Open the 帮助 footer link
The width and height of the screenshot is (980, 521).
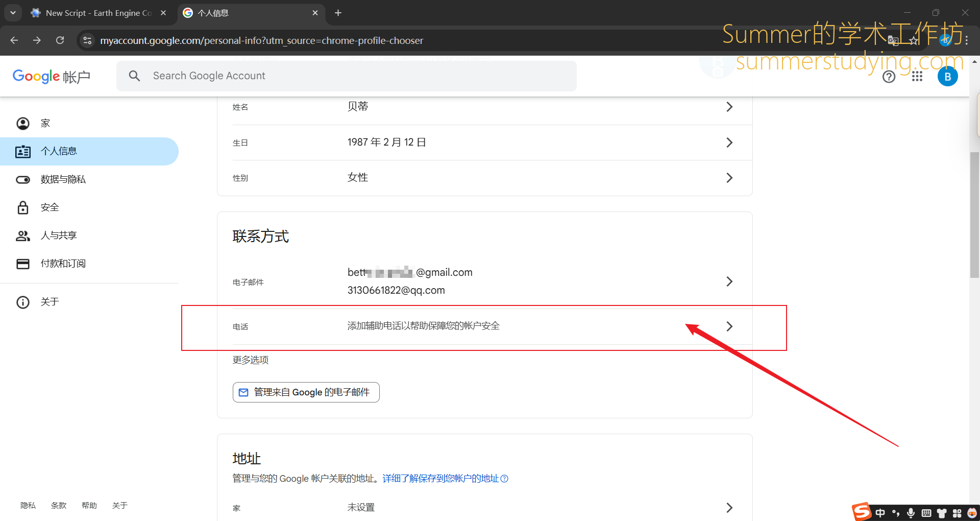pyautogui.click(x=89, y=506)
